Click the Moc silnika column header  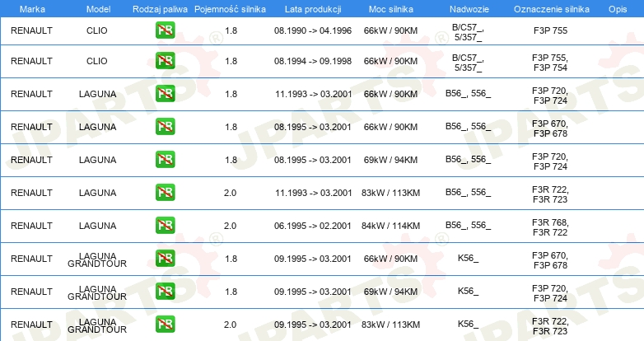click(390, 9)
